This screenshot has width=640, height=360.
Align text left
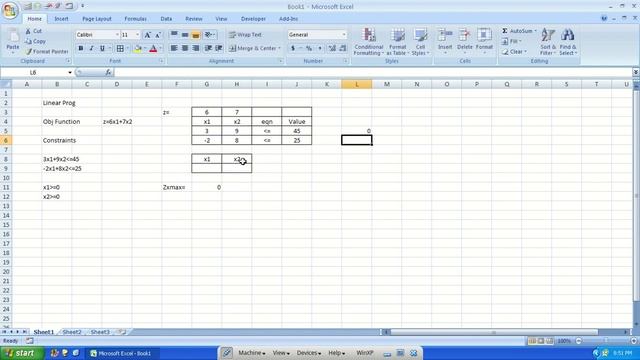click(x=174, y=48)
